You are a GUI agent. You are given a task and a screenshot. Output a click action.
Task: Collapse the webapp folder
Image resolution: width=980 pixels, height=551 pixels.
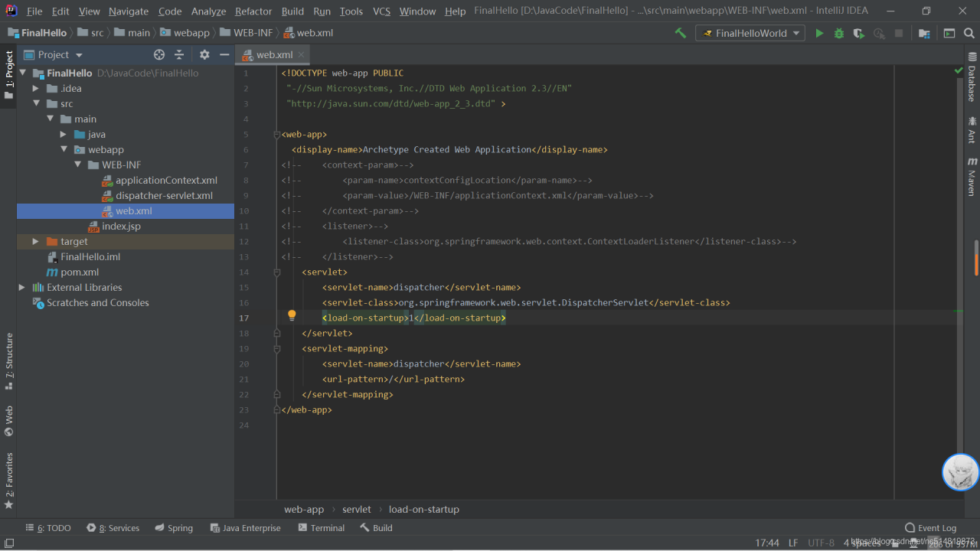point(64,149)
